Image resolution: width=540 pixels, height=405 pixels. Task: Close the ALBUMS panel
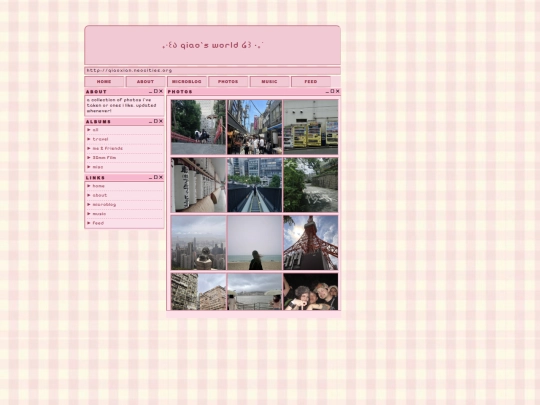coord(161,121)
